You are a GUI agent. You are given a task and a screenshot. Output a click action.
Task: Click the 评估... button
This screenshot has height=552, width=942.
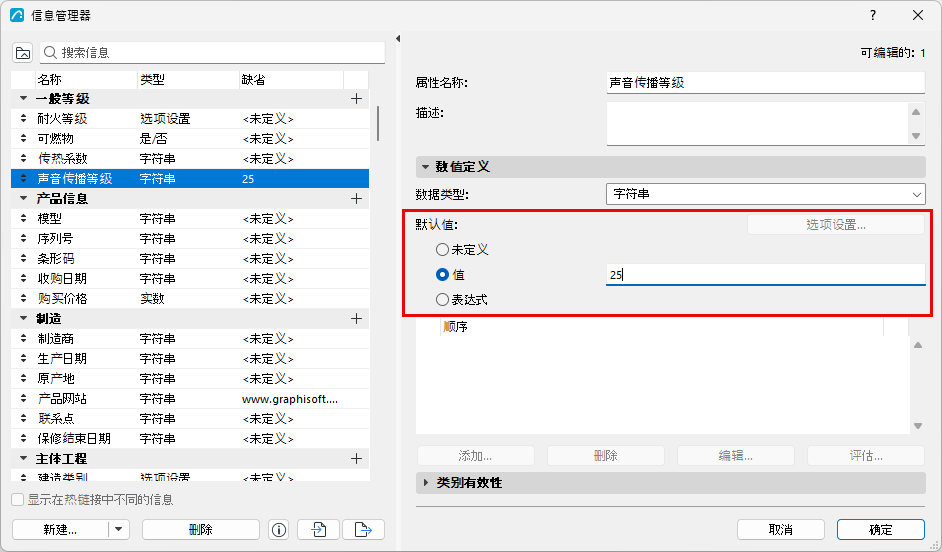[x=866, y=456]
